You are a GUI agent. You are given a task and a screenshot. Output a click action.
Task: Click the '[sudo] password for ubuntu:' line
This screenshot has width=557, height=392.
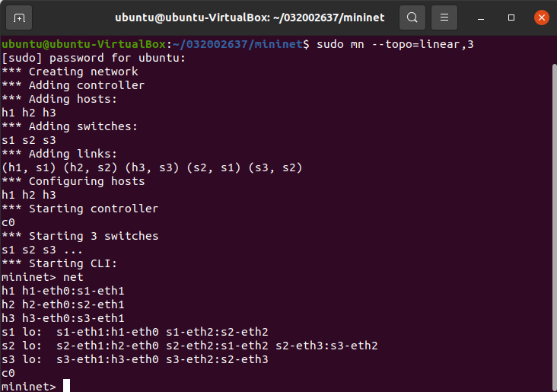pyautogui.click(x=94, y=58)
